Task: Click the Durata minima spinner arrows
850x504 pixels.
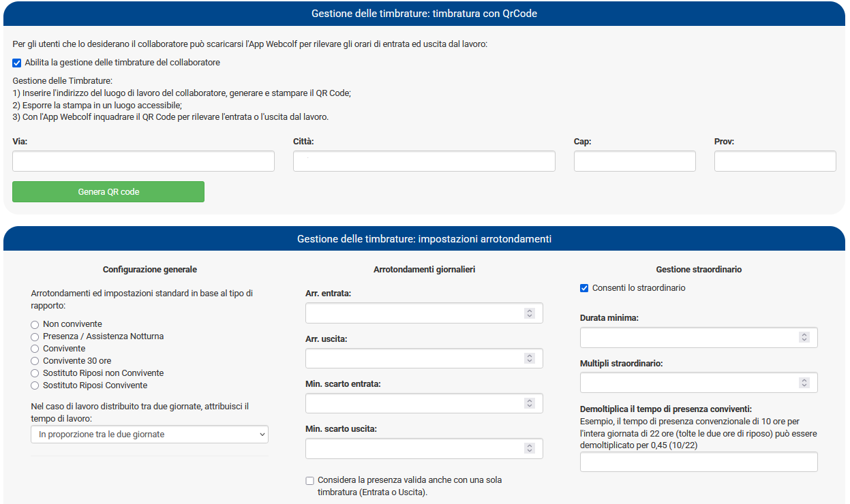Action: coord(804,337)
